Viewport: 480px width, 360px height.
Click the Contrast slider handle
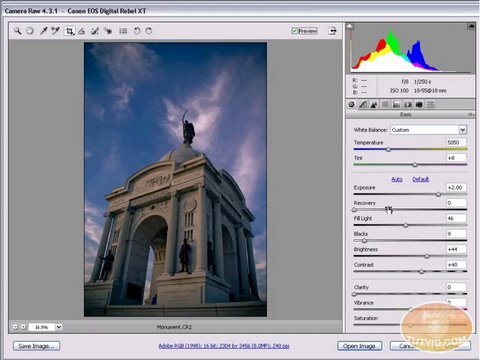pos(422,272)
